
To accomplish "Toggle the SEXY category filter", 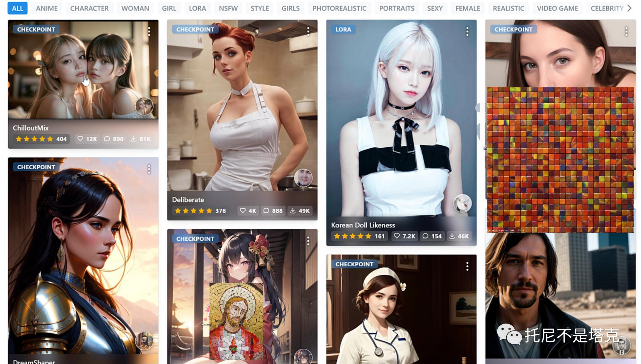I will (435, 8).
